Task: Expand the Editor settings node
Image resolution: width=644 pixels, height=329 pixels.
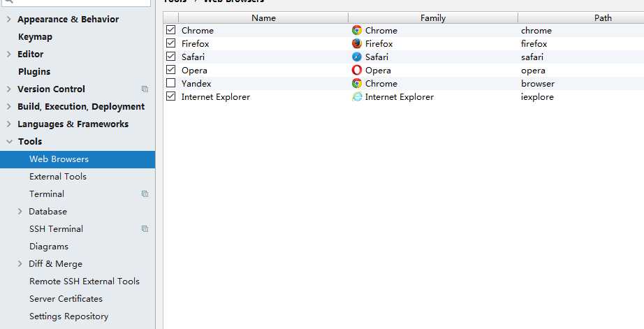Action: [x=8, y=54]
